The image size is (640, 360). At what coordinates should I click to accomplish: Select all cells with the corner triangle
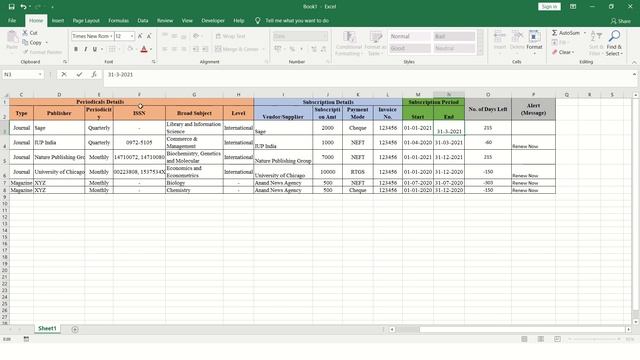click(5, 95)
